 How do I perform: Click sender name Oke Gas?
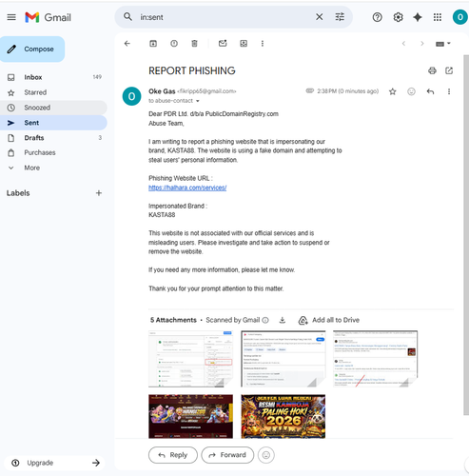[162, 91]
